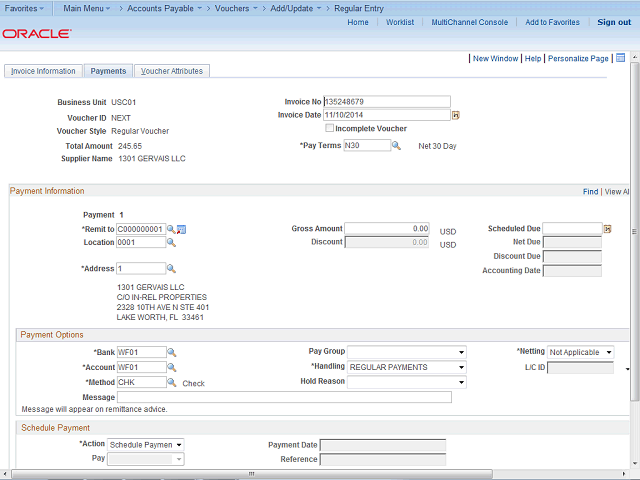This screenshot has height=480, width=640.
Task: Click the Message text field
Action: [x=284, y=397]
